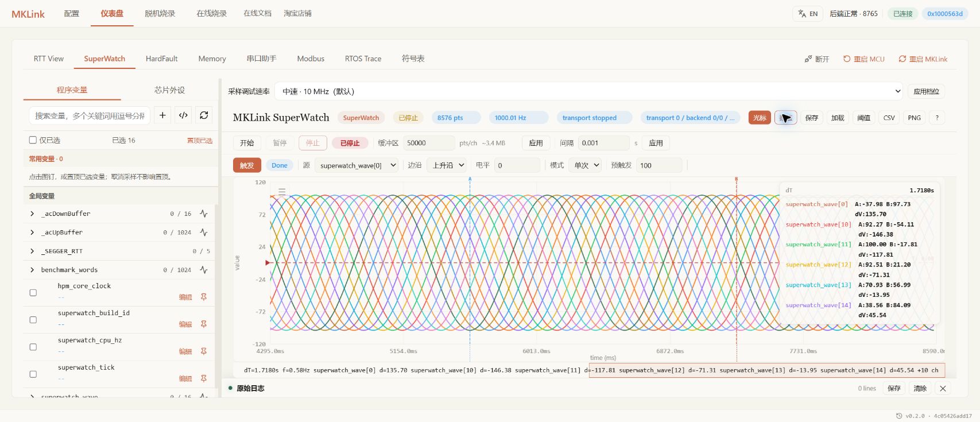Pin the superwatch_cpu_hz variable
This screenshot has height=422, width=980.
pyautogui.click(x=204, y=351)
